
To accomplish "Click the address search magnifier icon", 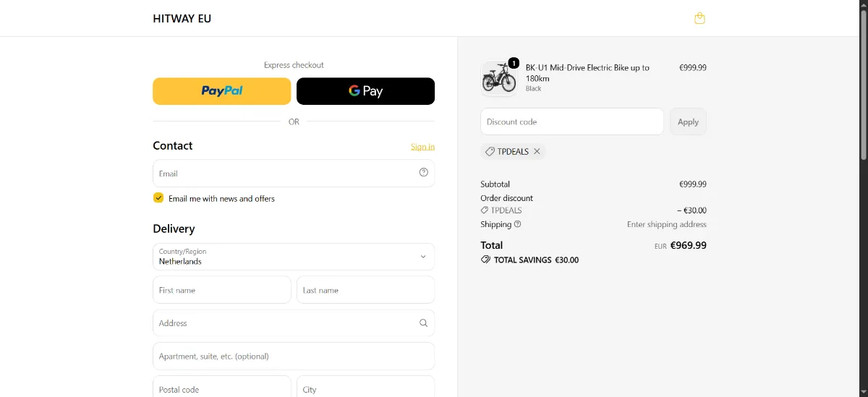I will pos(424,323).
